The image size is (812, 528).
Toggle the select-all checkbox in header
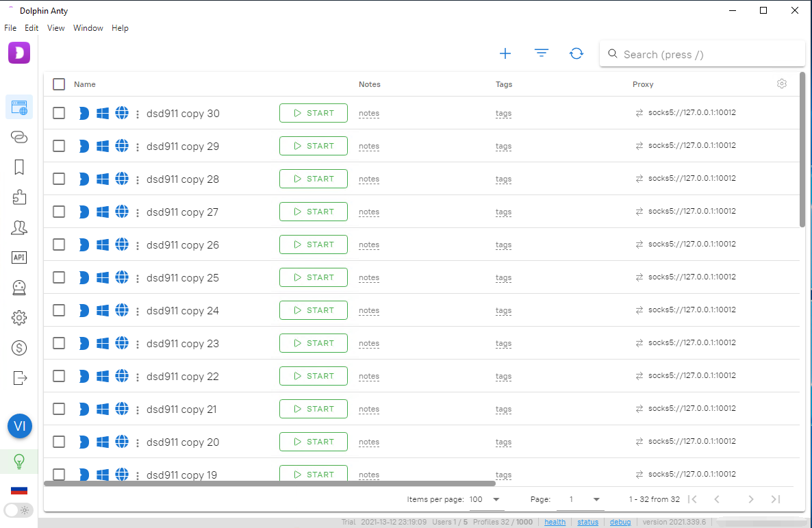pyautogui.click(x=59, y=84)
